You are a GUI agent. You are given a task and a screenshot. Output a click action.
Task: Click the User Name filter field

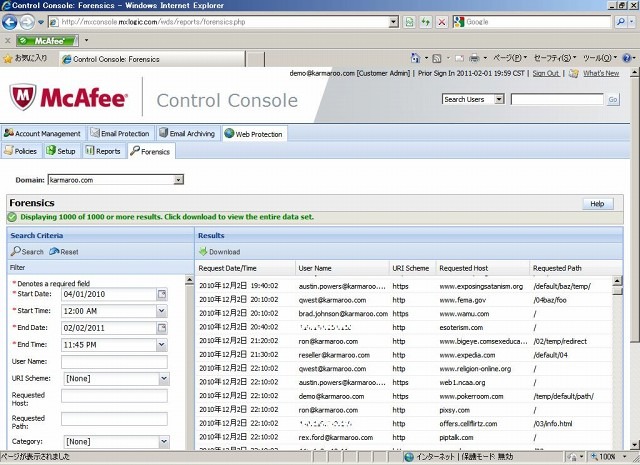(x=114, y=362)
